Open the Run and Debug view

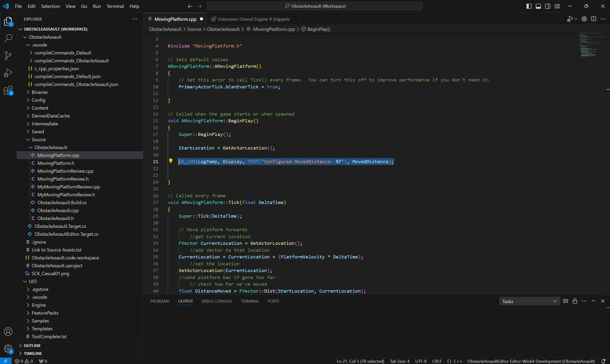8,73
